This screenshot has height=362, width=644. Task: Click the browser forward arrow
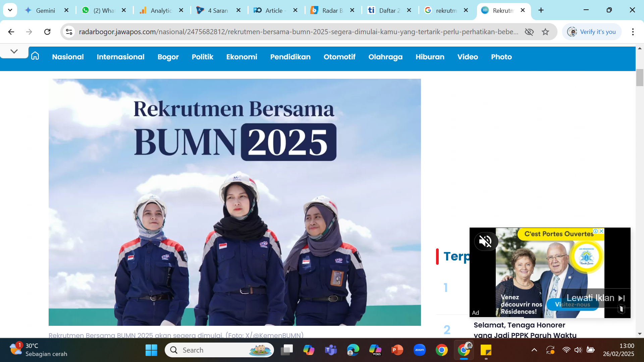(29, 32)
